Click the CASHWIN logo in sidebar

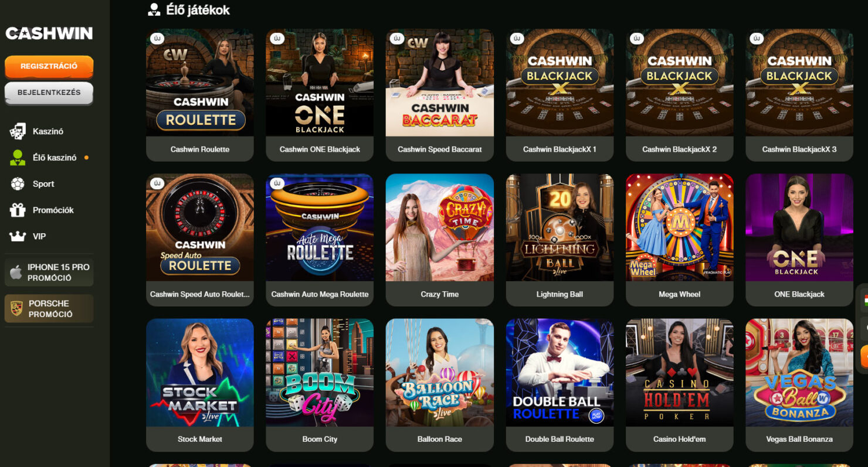click(49, 33)
